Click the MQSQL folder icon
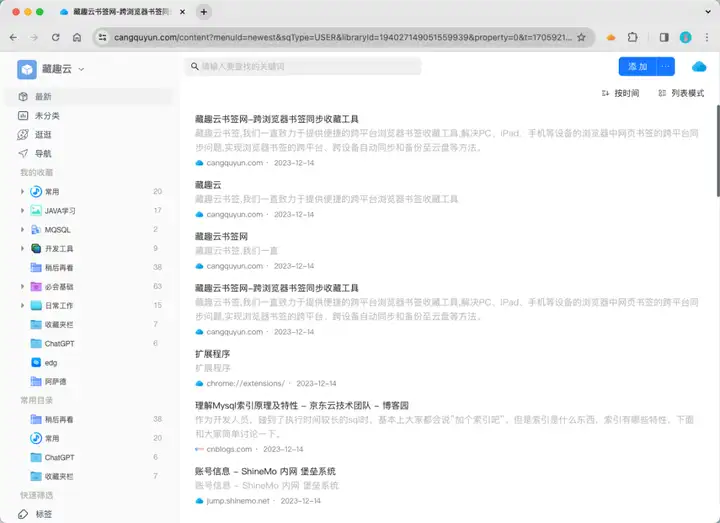720x523 pixels. coord(36,230)
